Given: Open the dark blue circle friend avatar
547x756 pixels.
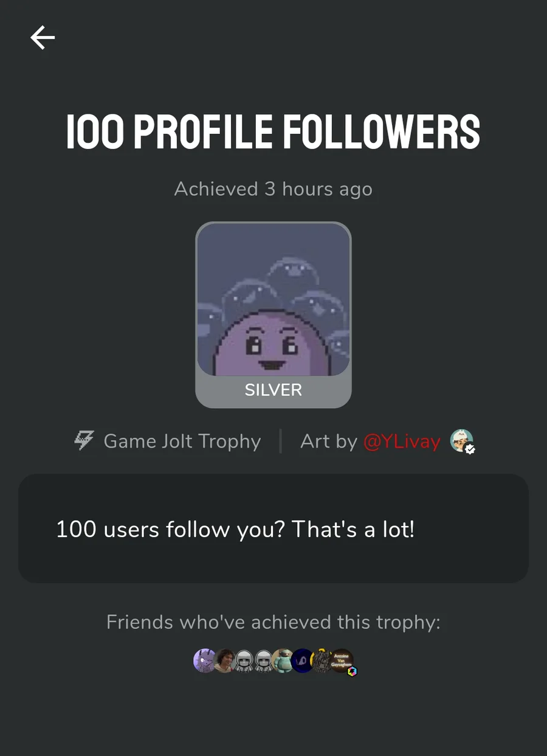Looking at the screenshot, I should 302,660.
